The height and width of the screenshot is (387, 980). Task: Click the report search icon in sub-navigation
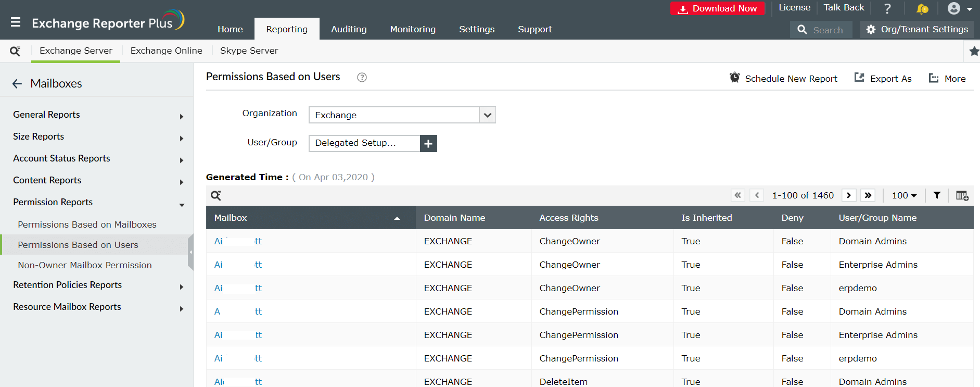(x=15, y=51)
